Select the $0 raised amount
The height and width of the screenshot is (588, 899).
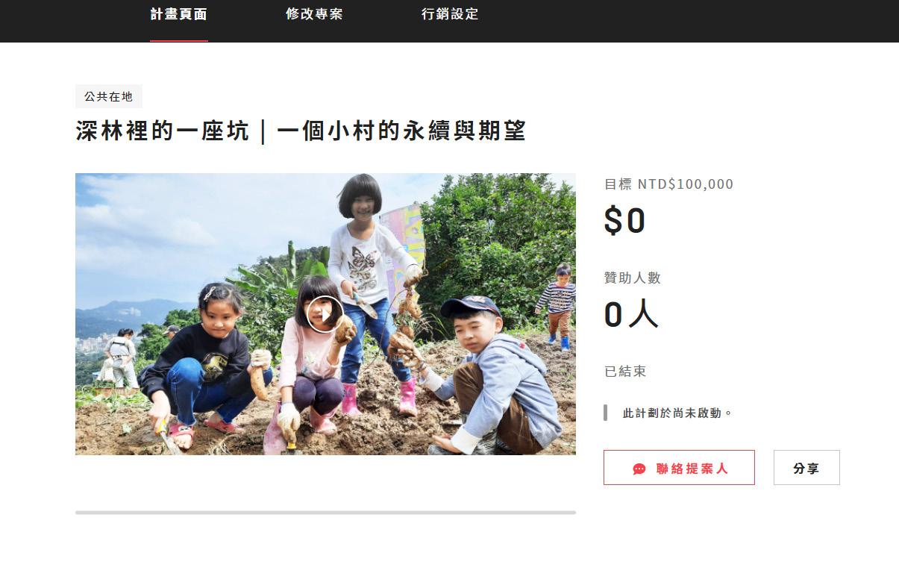pyautogui.click(x=624, y=221)
